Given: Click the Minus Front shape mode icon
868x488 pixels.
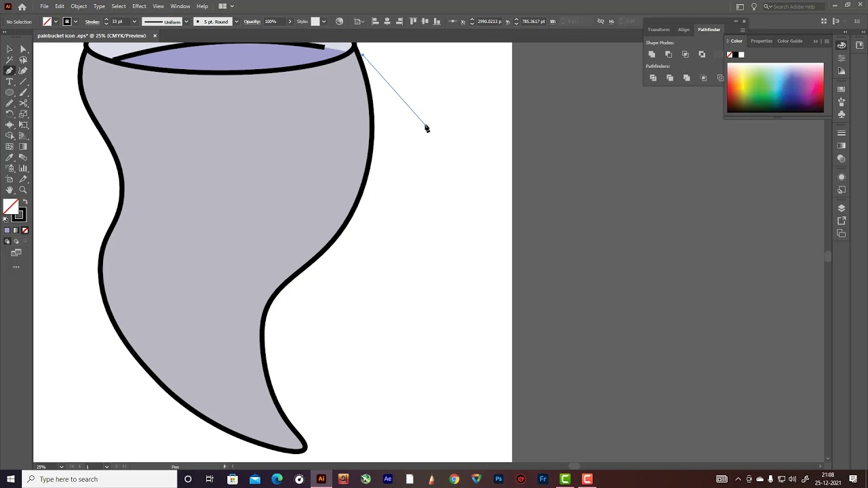Looking at the screenshot, I should [669, 54].
